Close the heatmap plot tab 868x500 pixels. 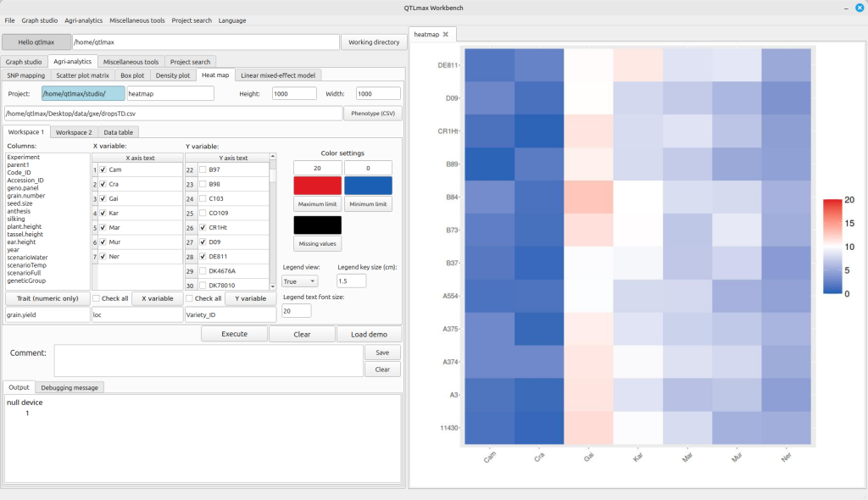click(446, 34)
